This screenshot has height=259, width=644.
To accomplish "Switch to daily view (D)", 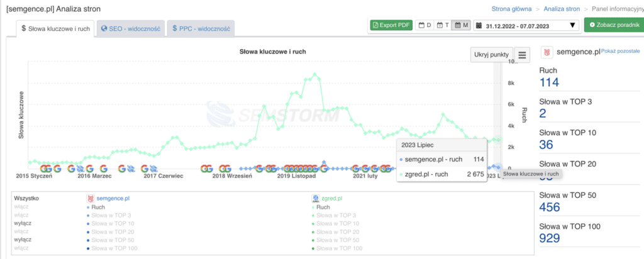I will [x=426, y=25].
